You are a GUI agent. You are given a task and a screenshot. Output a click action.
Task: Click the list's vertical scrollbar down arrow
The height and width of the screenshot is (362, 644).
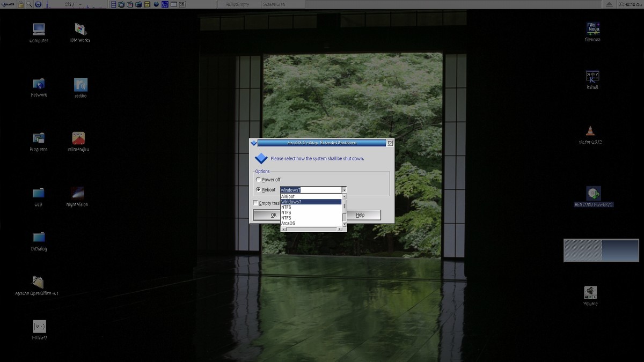(x=344, y=224)
